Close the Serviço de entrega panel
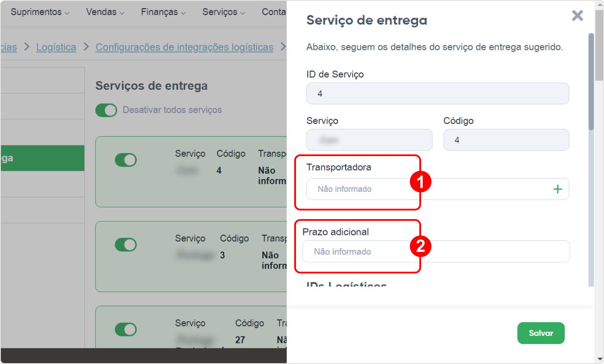Viewport: 604px width, 364px height. [x=577, y=16]
